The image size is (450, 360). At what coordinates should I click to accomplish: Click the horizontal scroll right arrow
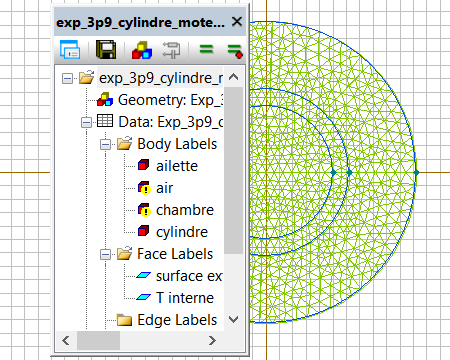tap(212, 341)
